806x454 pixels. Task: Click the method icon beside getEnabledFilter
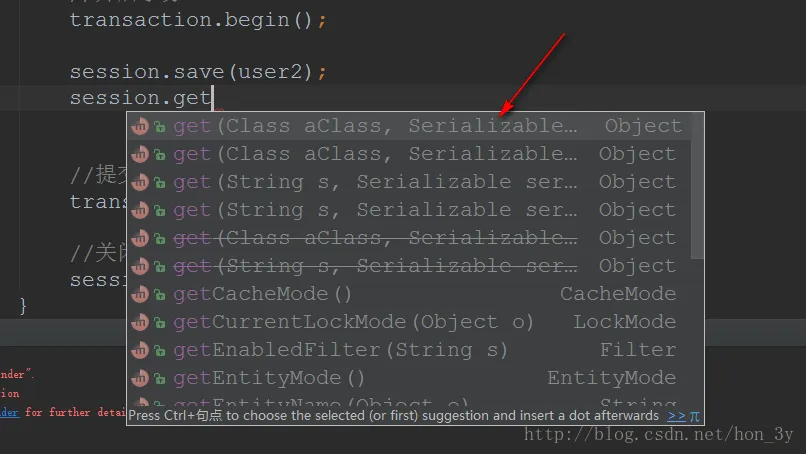click(x=140, y=350)
